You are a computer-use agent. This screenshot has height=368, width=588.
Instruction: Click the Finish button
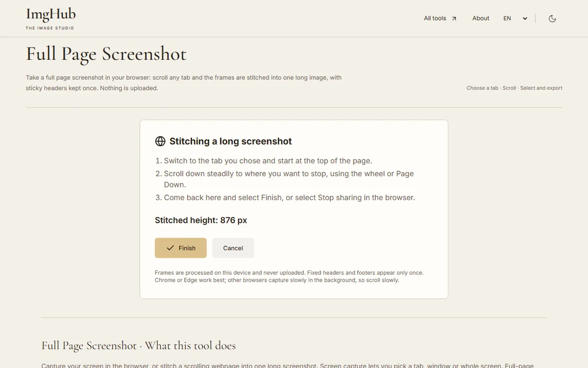pos(181,248)
